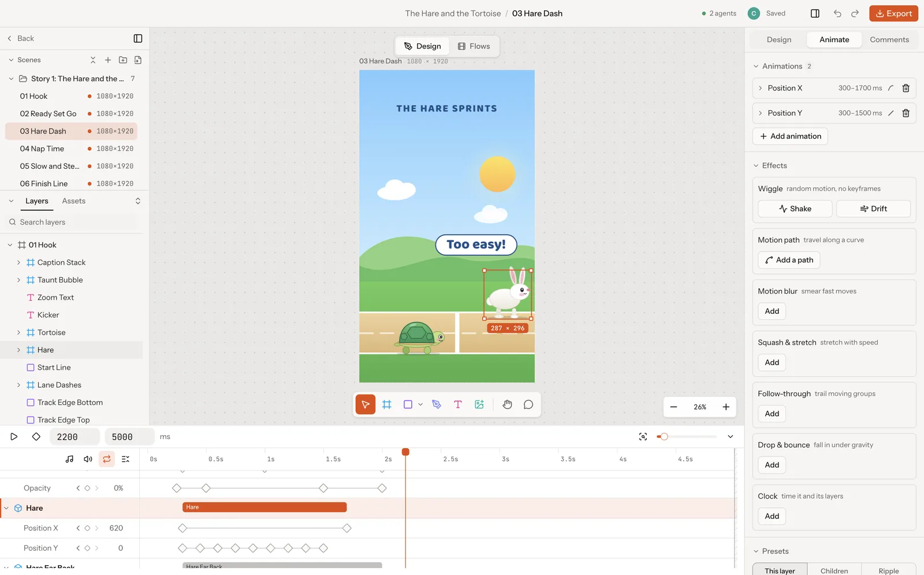Play the animation

pos(14,437)
